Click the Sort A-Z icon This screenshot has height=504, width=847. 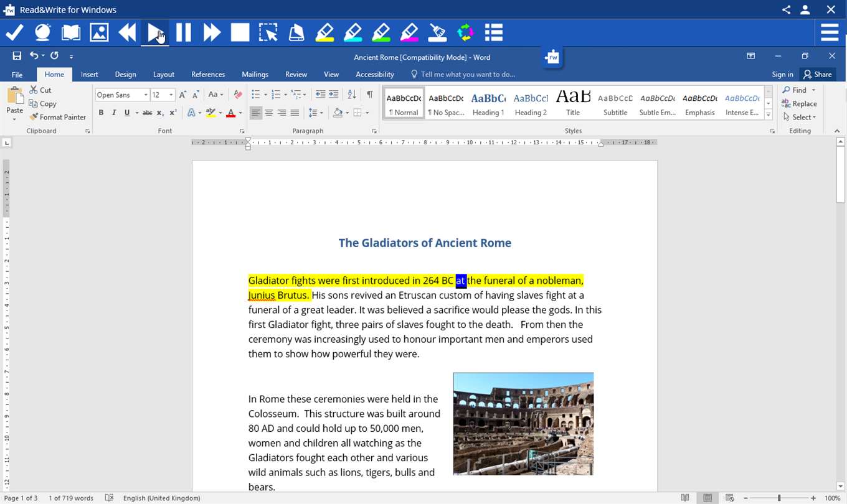coord(352,95)
